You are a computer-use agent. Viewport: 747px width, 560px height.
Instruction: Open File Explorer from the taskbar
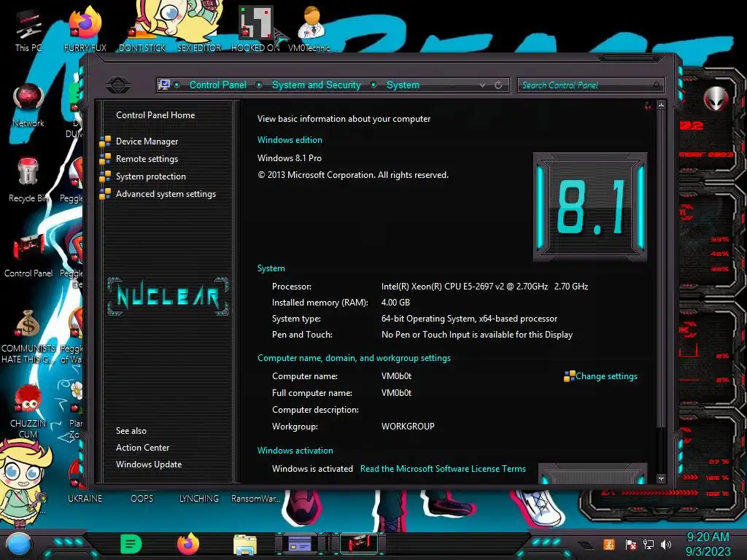coord(245,545)
